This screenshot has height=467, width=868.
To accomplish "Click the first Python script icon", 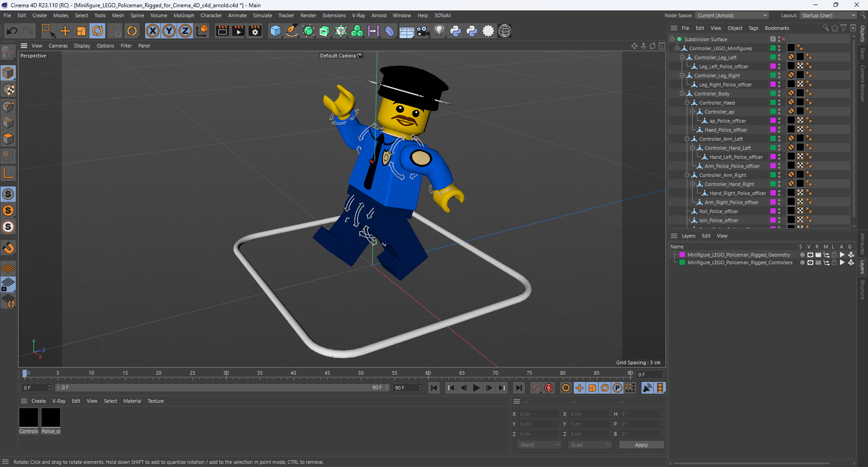I will (456, 31).
